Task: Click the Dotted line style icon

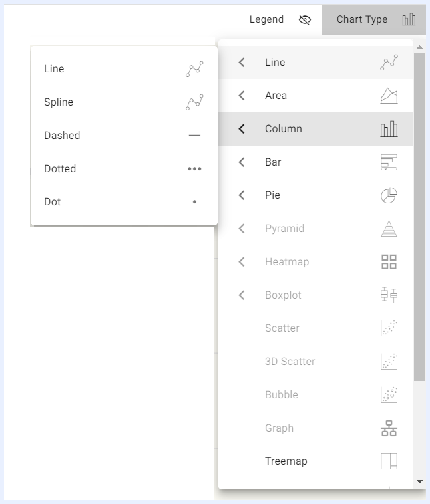Action: (194, 169)
